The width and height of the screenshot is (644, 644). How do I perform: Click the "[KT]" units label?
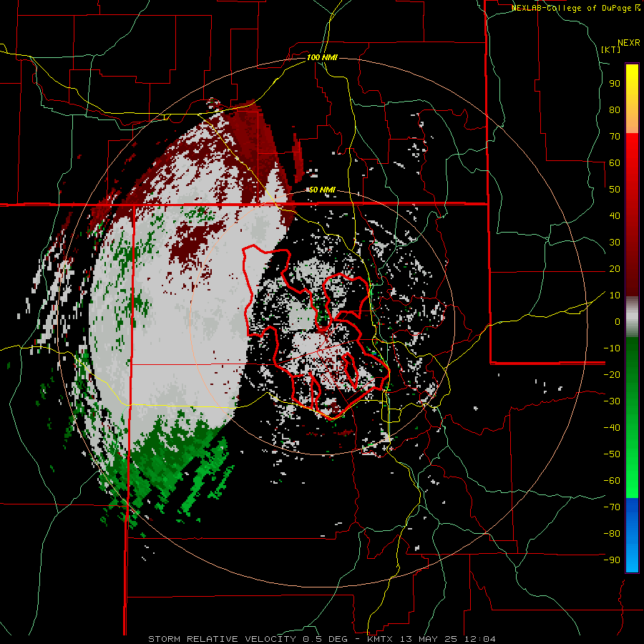[610, 49]
